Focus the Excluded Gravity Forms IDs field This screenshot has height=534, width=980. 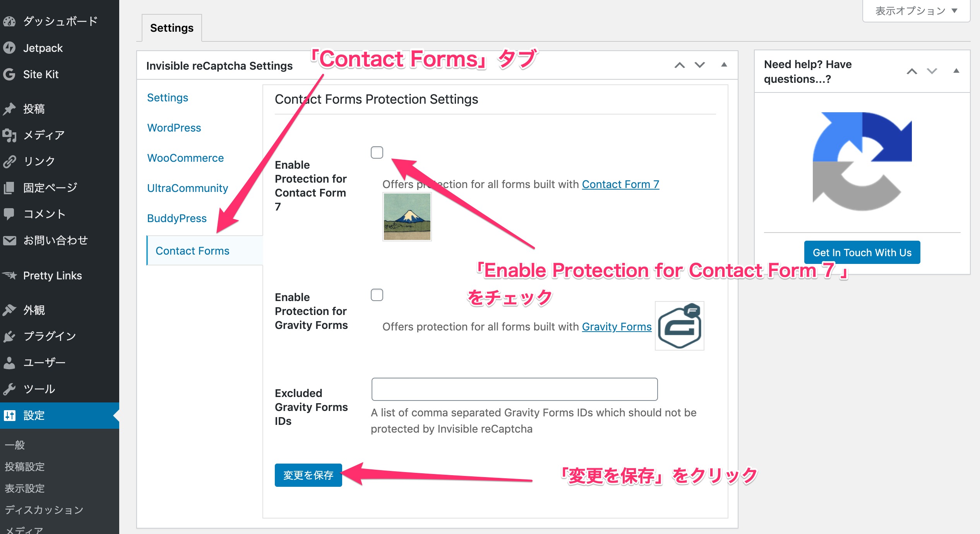point(514,389)
